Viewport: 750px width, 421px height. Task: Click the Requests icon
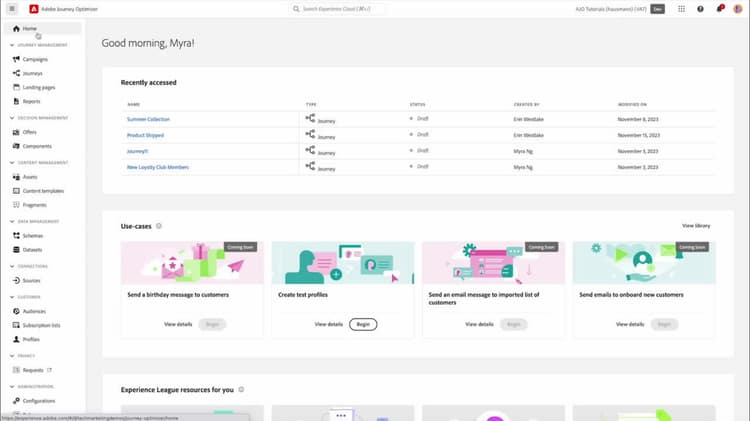pos(16,370)
